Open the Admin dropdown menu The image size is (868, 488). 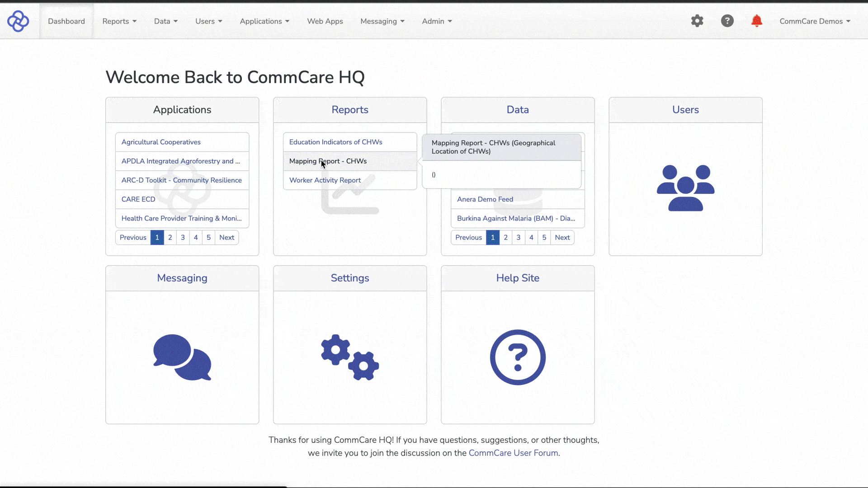coord(436,21)
